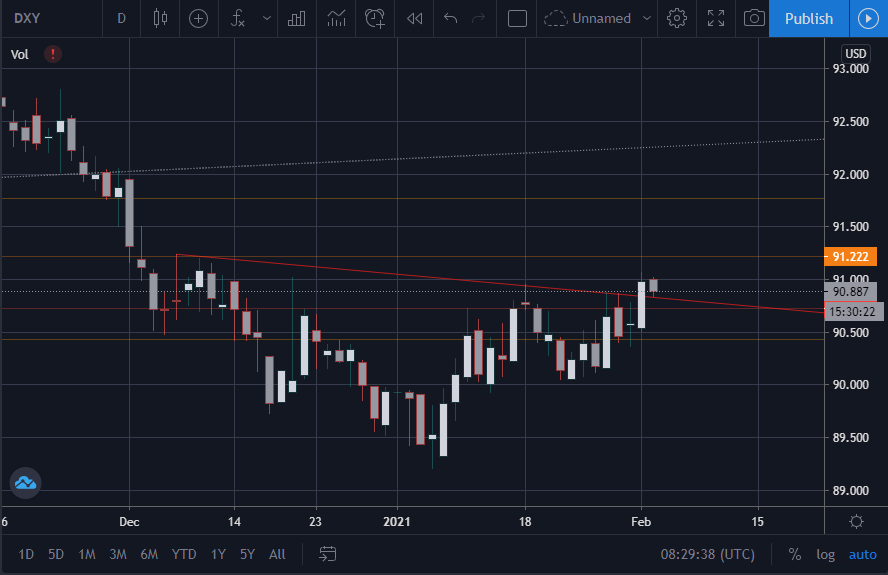The image size is (888, 575).
Task: Select the 1Y date range
Action: point(219,554)
